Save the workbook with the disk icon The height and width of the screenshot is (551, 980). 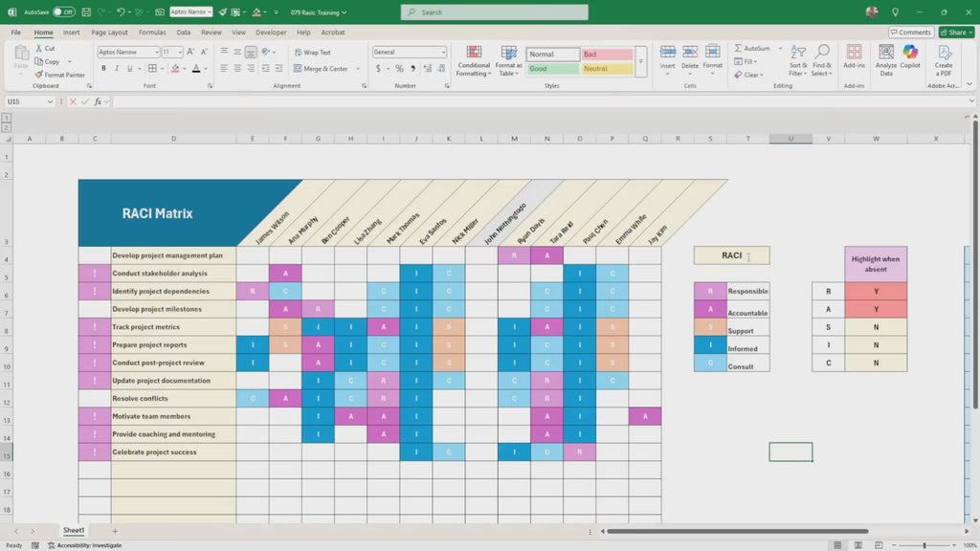87,12
